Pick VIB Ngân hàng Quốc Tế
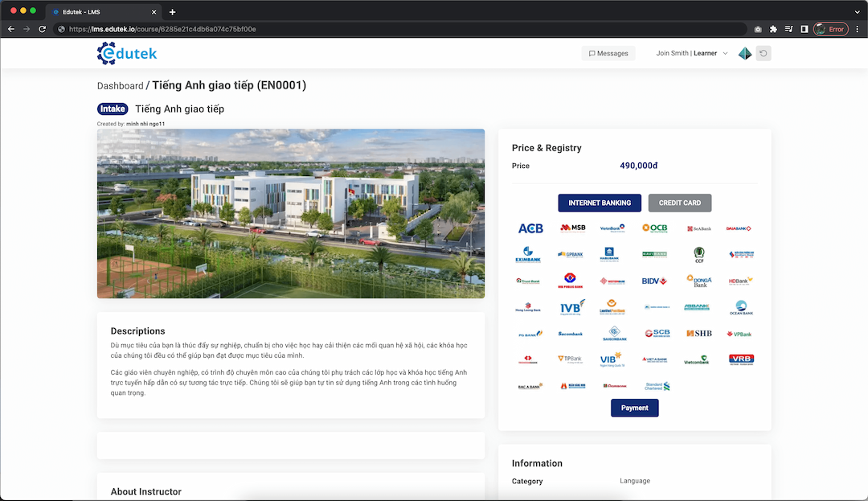 pos(612,361)
